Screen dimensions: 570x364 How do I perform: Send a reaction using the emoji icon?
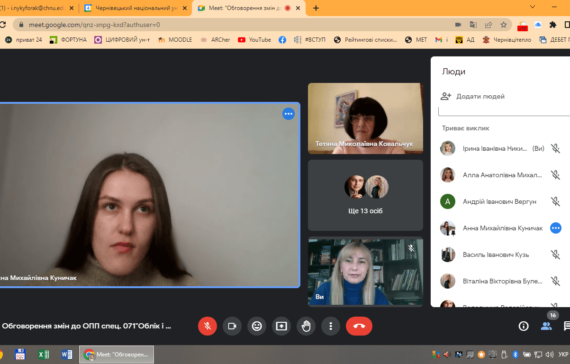click(x=257, y=326)
